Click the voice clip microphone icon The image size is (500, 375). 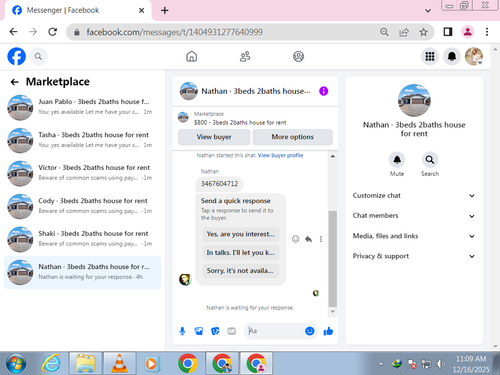[182, 331]
